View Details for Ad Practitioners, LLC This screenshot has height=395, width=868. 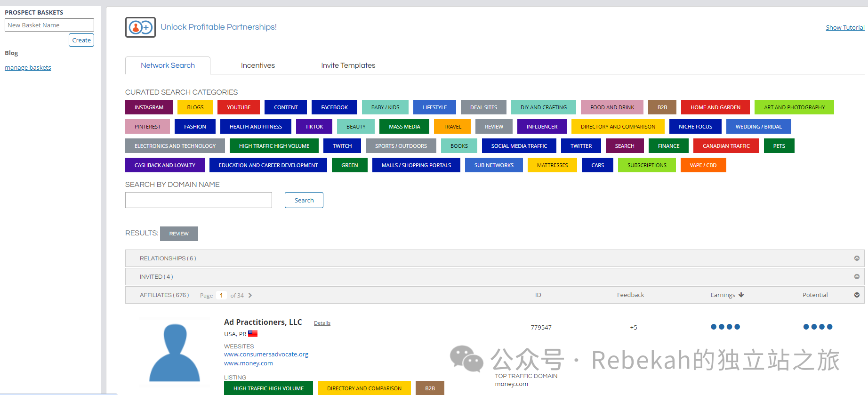pyautogui.click(x=322, y=323)
